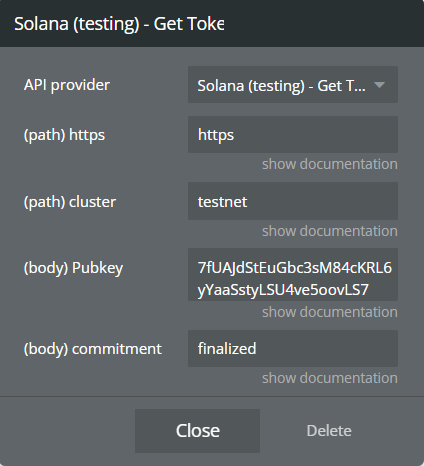Click the empty footer area left of Close

click(67, 431)
